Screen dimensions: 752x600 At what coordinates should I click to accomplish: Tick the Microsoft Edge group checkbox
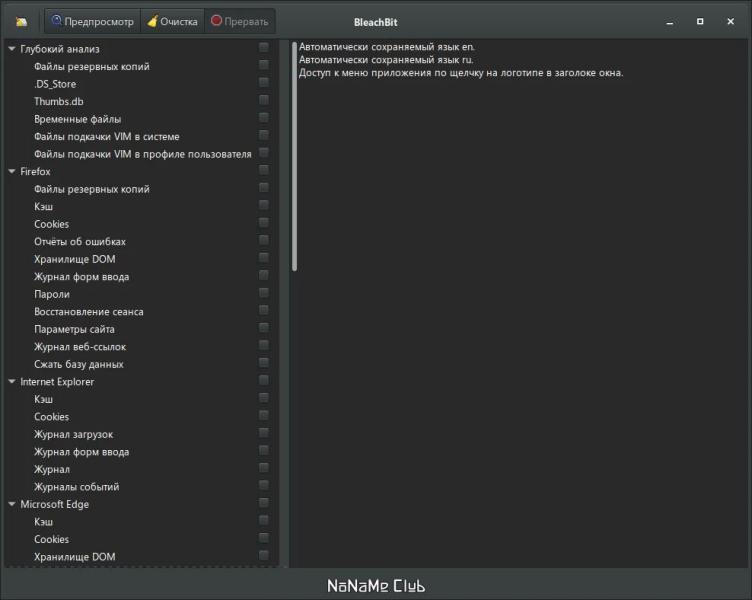(264, 503)
